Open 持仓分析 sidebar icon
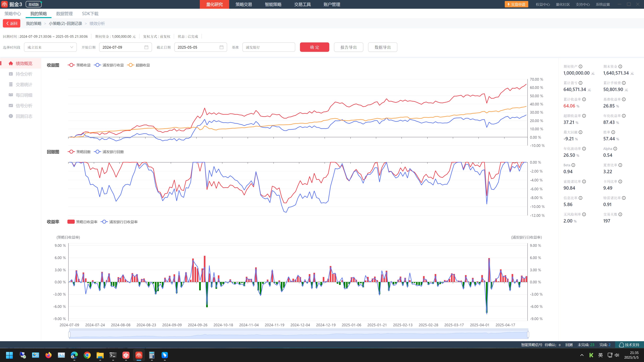The image size is (644, 362). coord(11,74)
